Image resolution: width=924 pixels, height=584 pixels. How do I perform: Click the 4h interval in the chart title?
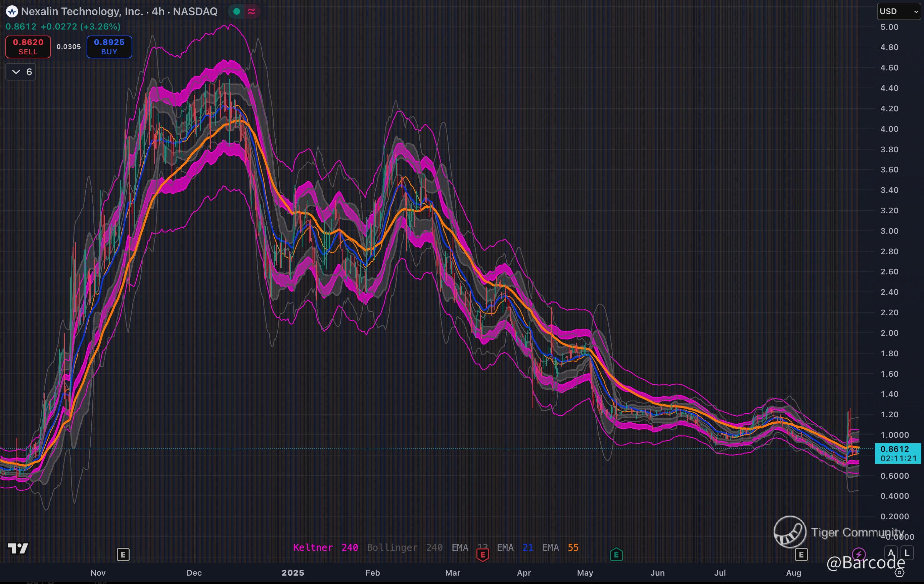(x=158, y=11)
